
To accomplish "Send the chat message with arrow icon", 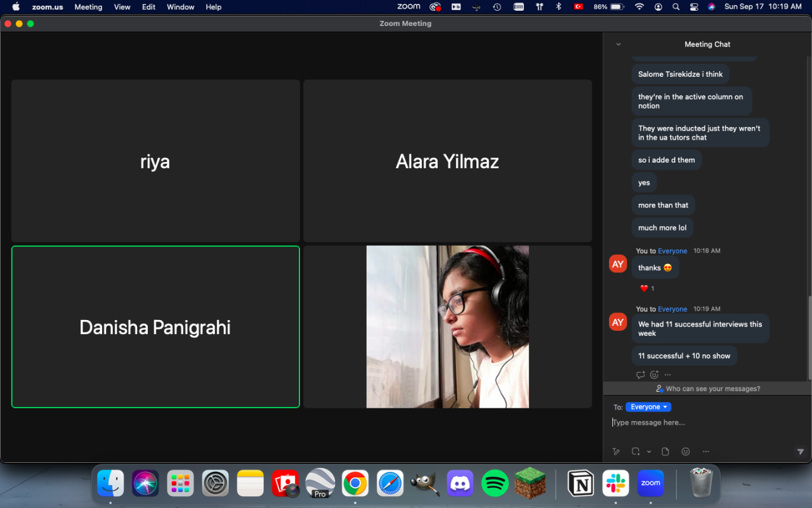I will coord(800,451).
